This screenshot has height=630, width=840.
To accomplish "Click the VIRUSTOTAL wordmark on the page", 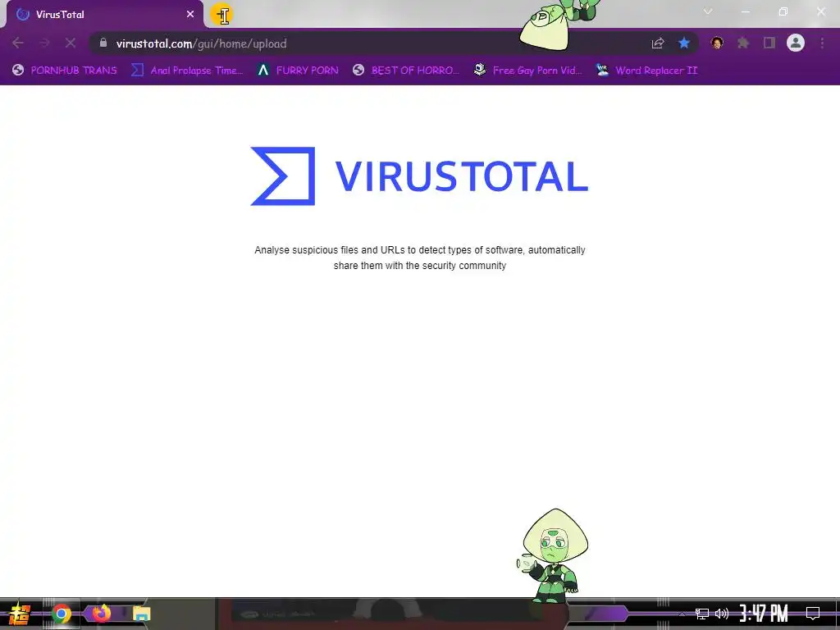I will pyautogui.click(x=462, y=176).
